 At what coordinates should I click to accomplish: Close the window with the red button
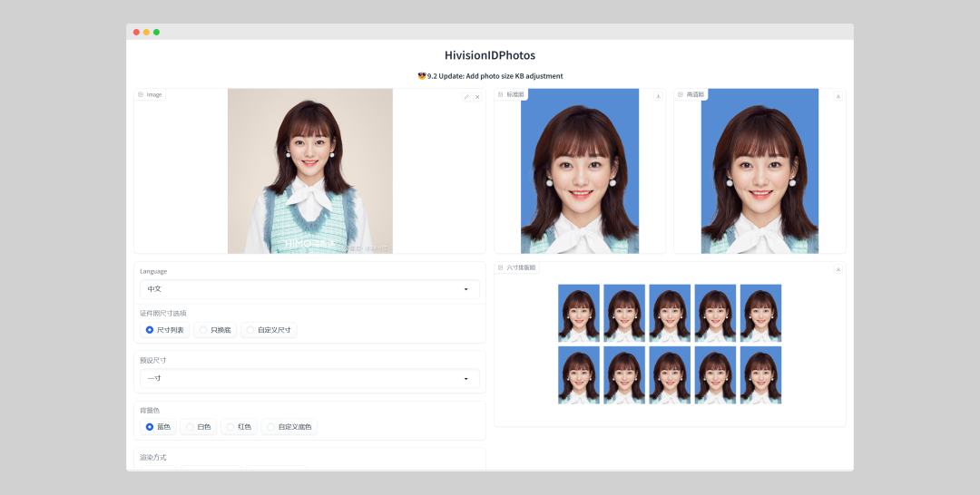click(x=136, y=32)
